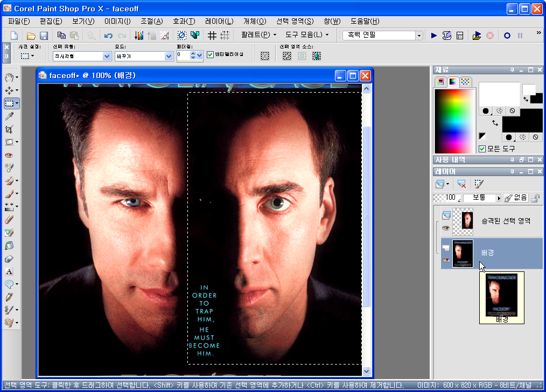Create selection from opaque layer icon
The image size is (546, 392).
click(x=302, y=56)
